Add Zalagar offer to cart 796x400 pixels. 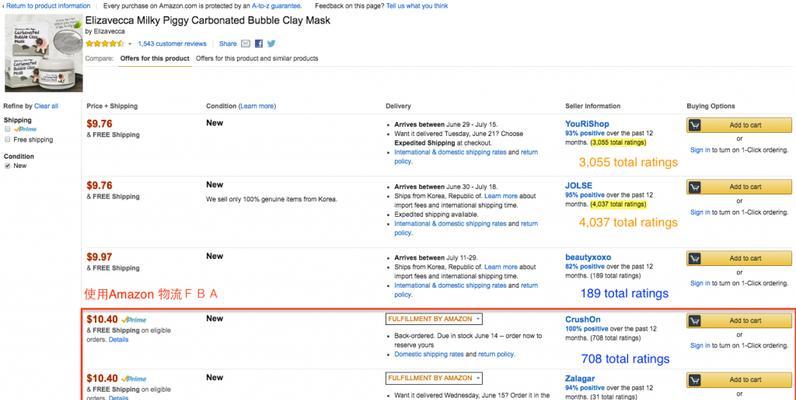coord(739,380)
